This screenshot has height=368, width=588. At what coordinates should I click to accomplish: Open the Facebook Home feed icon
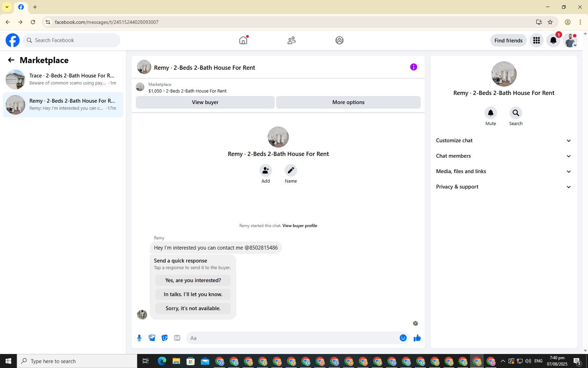(243, 40)
